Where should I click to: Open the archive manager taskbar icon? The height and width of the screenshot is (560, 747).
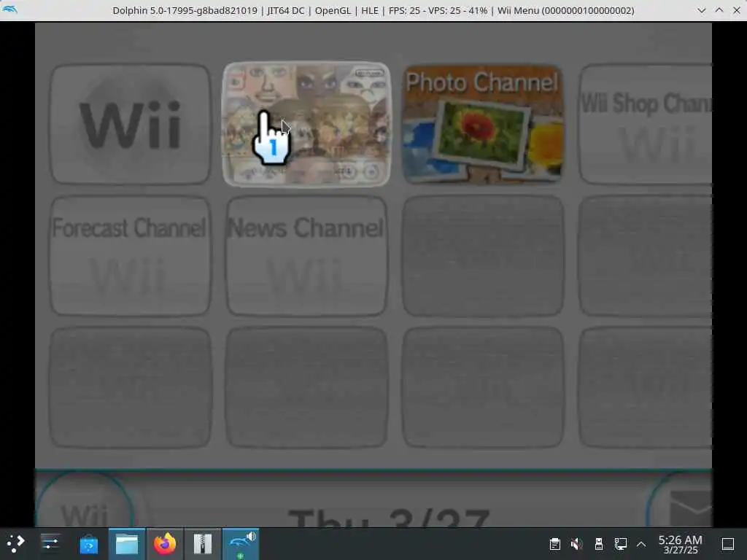(x=203, y=544)
